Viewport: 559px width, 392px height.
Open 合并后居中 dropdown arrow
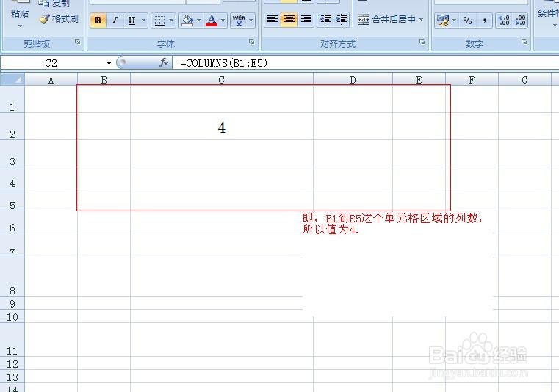coord(422,19)
